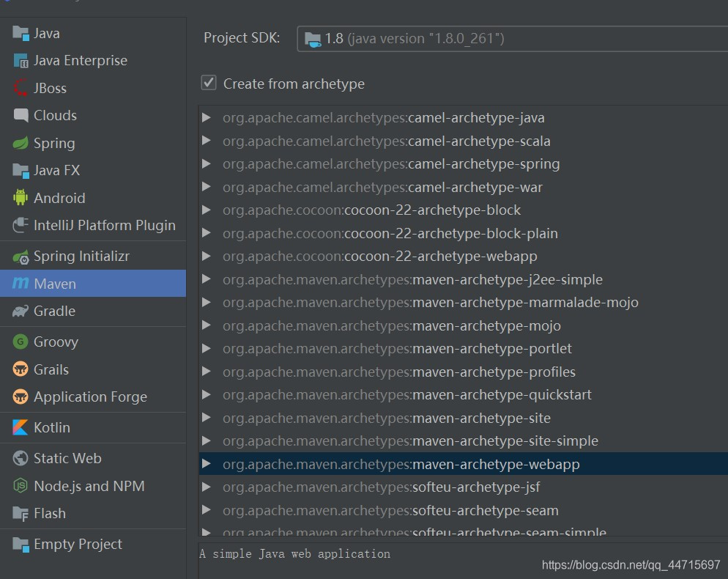
Task: Select Maven project type label
Action: tap(55, 284)
